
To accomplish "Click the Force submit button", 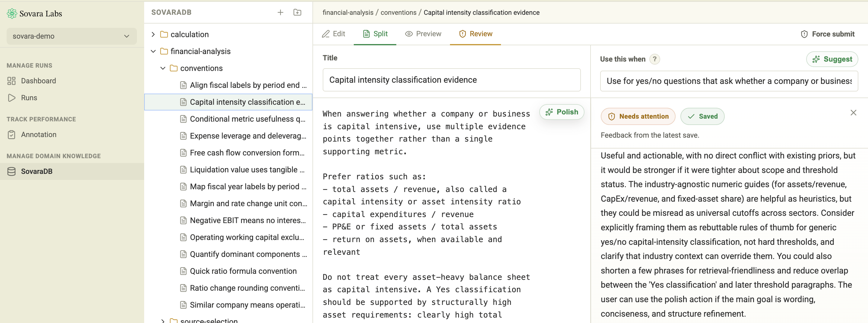I will tap(828, 34).
